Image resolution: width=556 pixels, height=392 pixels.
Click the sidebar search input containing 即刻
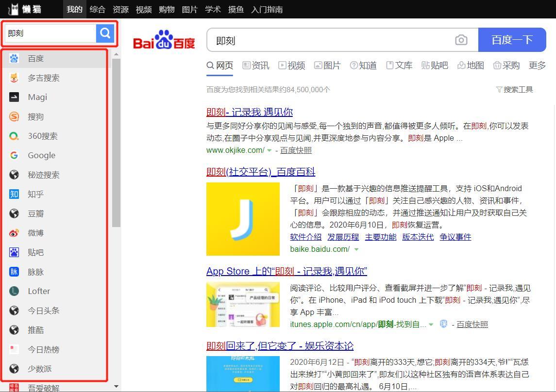pyautogui.click(x=50, y=33)
